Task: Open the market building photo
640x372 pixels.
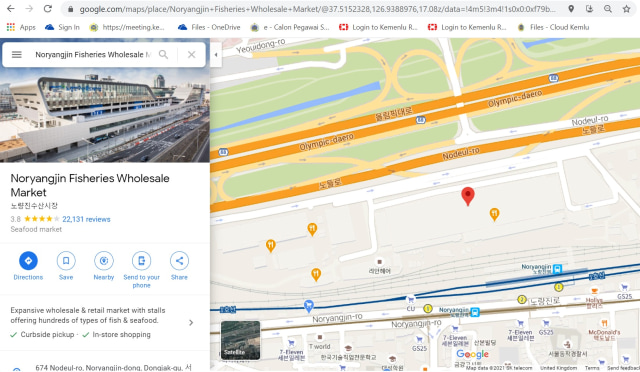Action: coord(105,115)
